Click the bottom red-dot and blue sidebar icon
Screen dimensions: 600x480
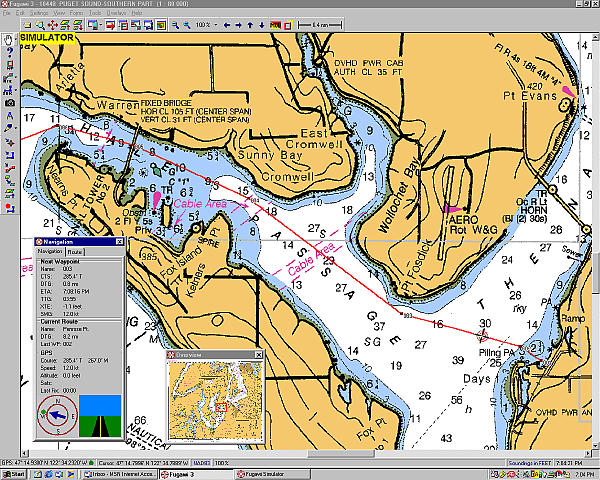click(10, 208)
